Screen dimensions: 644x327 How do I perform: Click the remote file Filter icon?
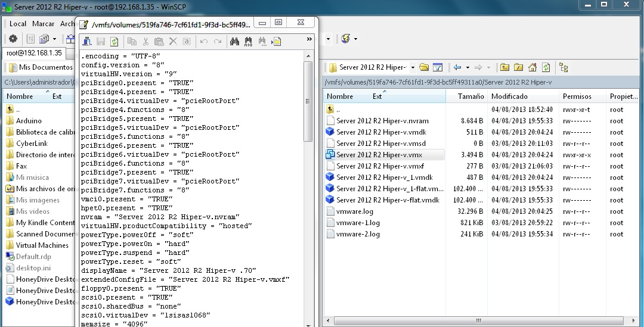(x=437, y=67)
